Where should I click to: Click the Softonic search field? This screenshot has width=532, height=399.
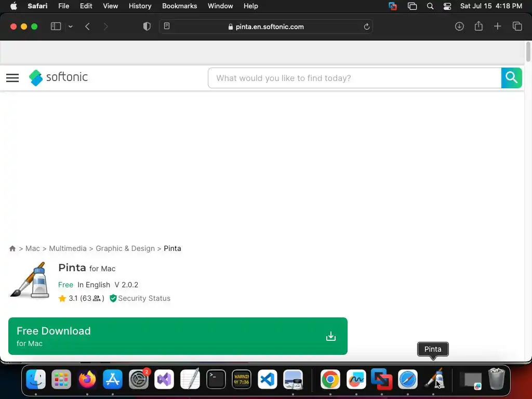pyautogui.click(x=354, y=78)
